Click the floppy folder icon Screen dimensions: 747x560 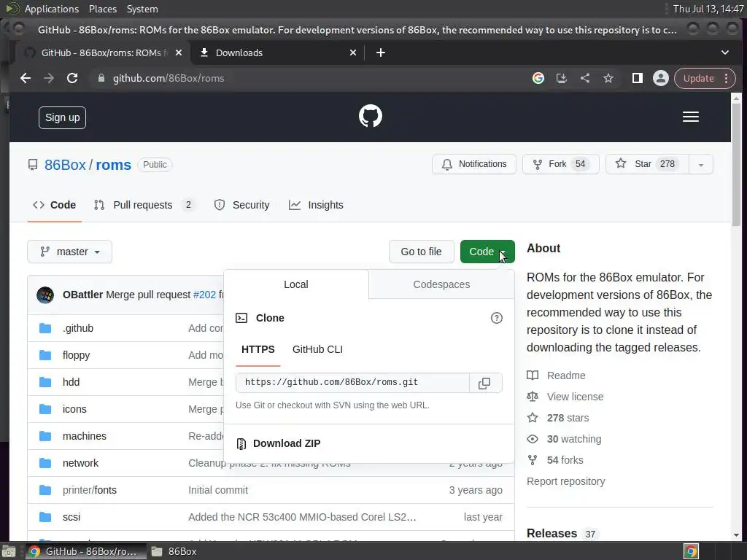(45, 355)
